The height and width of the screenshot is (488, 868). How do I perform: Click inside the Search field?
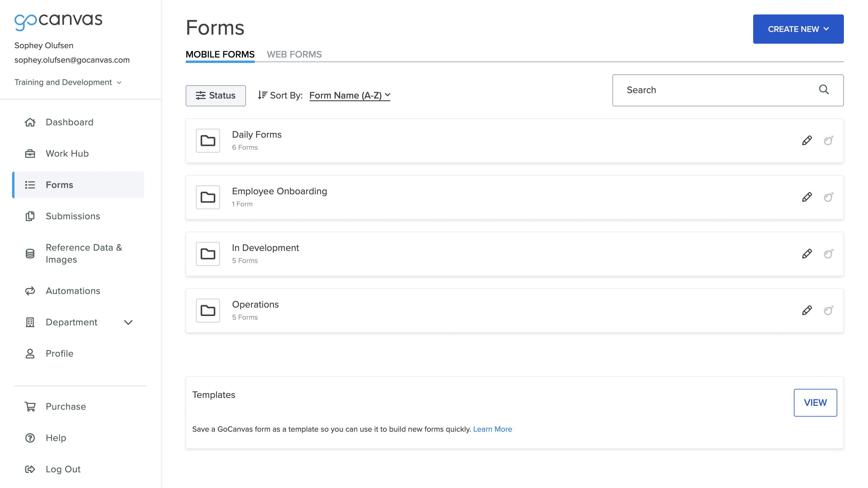(x=708, y=90)
